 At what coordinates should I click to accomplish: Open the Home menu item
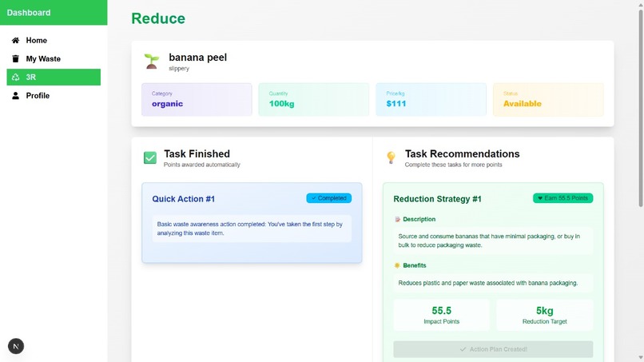54,40
